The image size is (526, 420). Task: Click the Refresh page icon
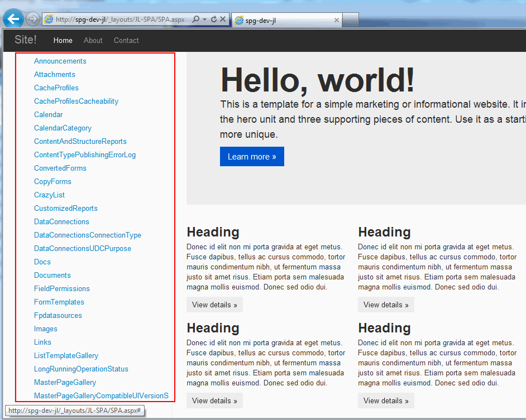click(214, 20)
